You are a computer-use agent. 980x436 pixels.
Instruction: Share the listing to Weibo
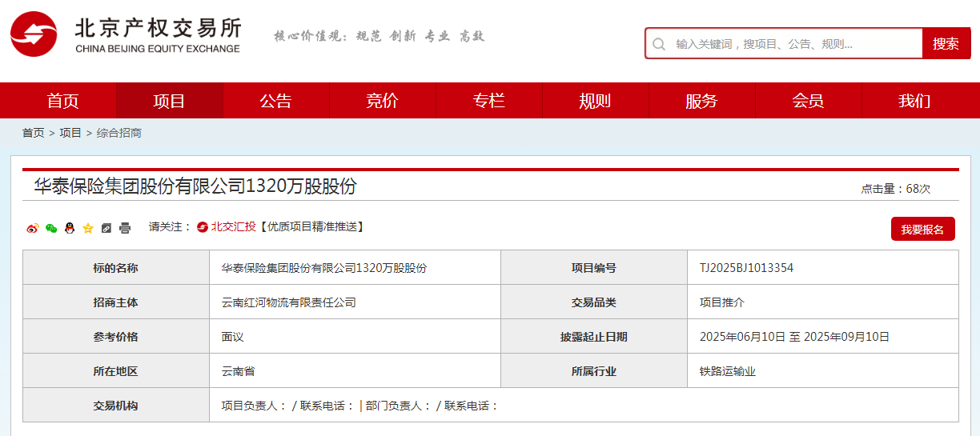point(32,228)
